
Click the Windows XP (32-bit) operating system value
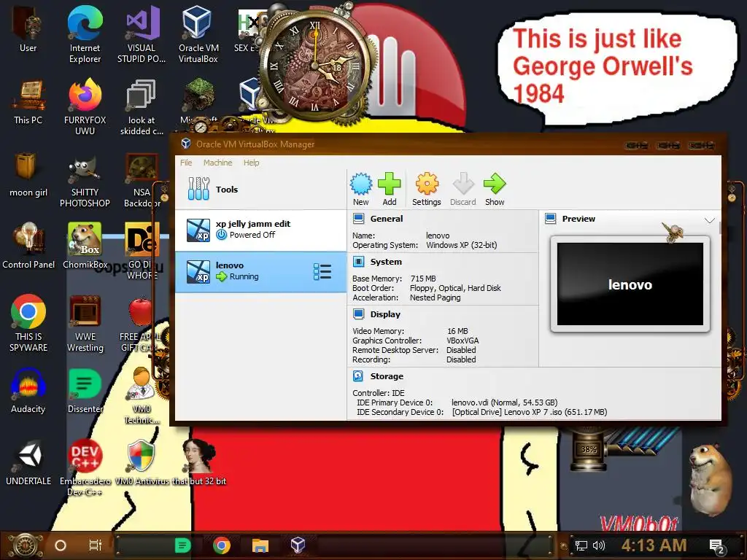click(461, 245)
